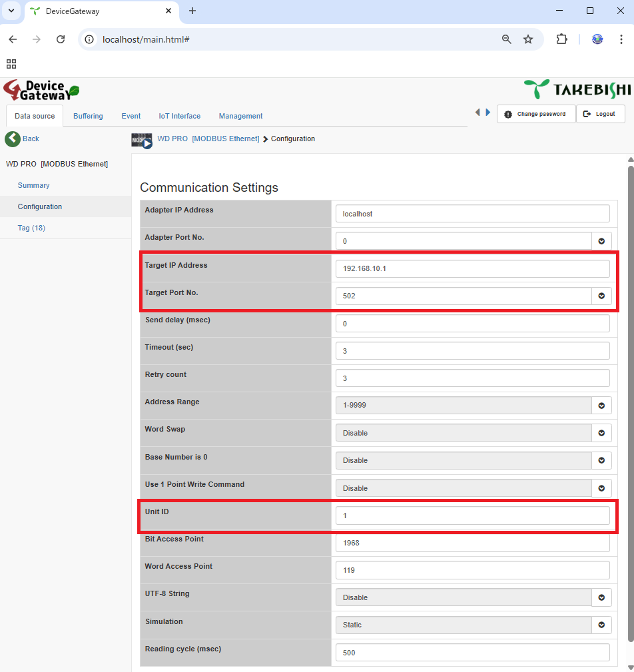The width and height of the screenshot is (634, 672).
Task: Click the Target IP Address input field
Action: pos(472,268)
